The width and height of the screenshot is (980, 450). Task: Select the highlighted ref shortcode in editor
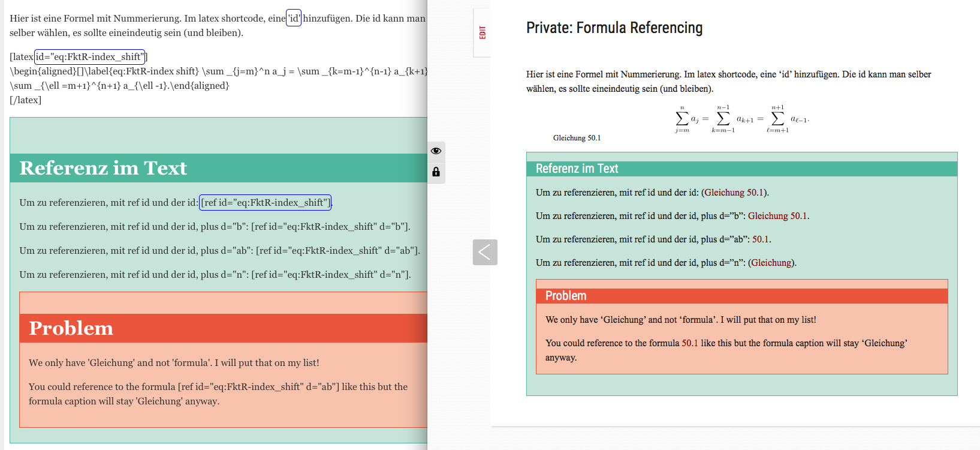tap(265, 203)
